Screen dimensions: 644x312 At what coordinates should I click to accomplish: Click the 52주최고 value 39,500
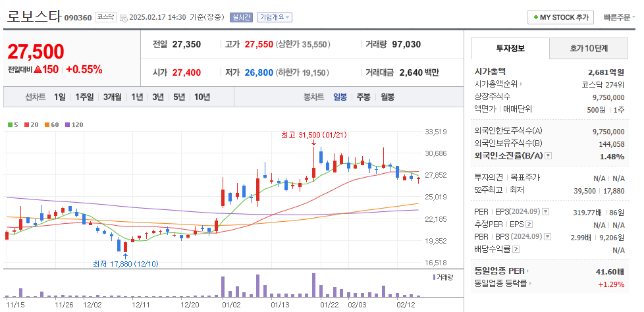585,191
